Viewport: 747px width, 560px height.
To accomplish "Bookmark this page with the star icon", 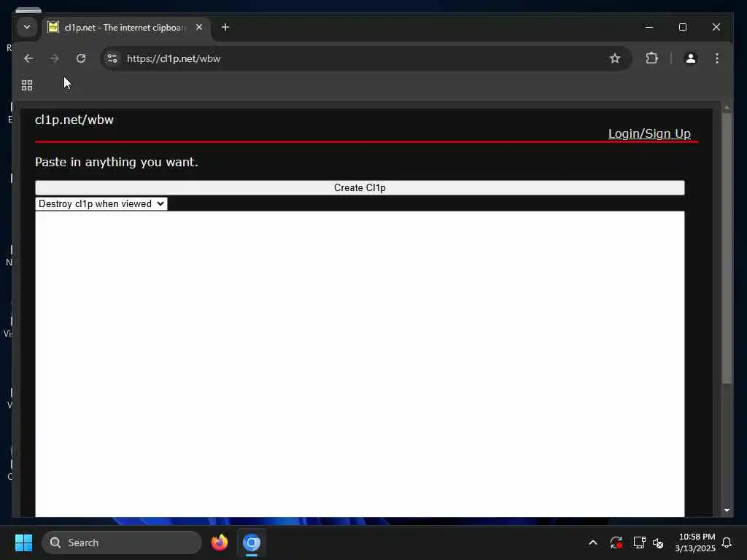I will pyautogui.click(x=614, y=58).
